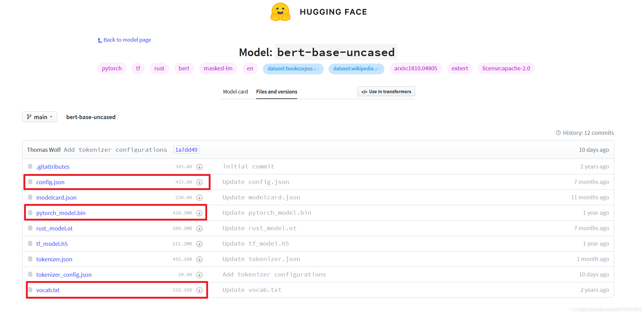644x315 pixels.
Task: Open the rust_model.ot file
Action: pyautogui.click(x=54, y=228)
